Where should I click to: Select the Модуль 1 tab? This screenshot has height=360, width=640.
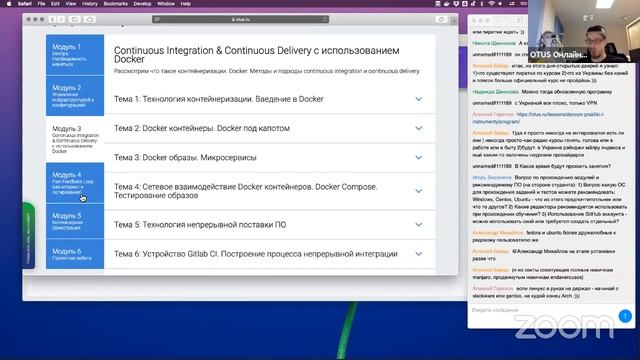point(75,55)
